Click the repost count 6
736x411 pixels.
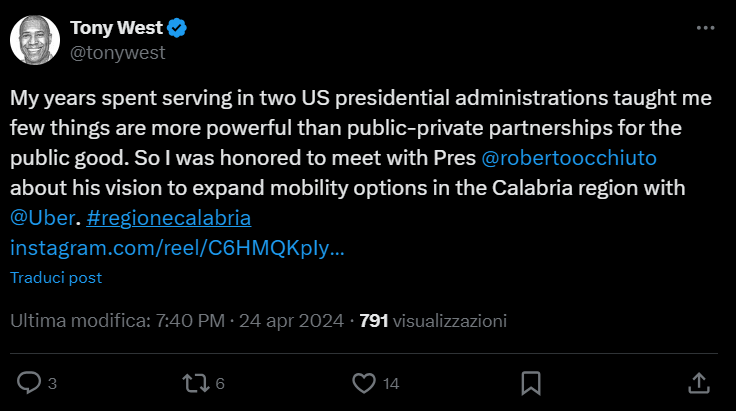pyautogui.click(x=219, y=383)
